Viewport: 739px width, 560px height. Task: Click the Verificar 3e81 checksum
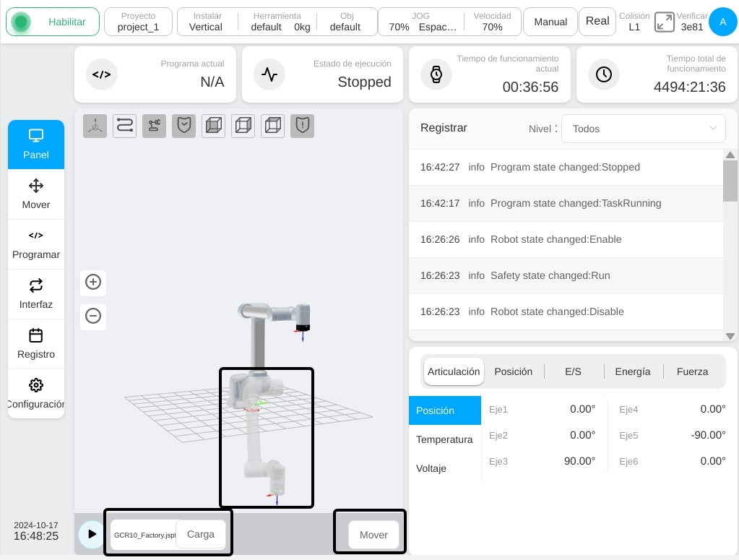click(692, 22)
